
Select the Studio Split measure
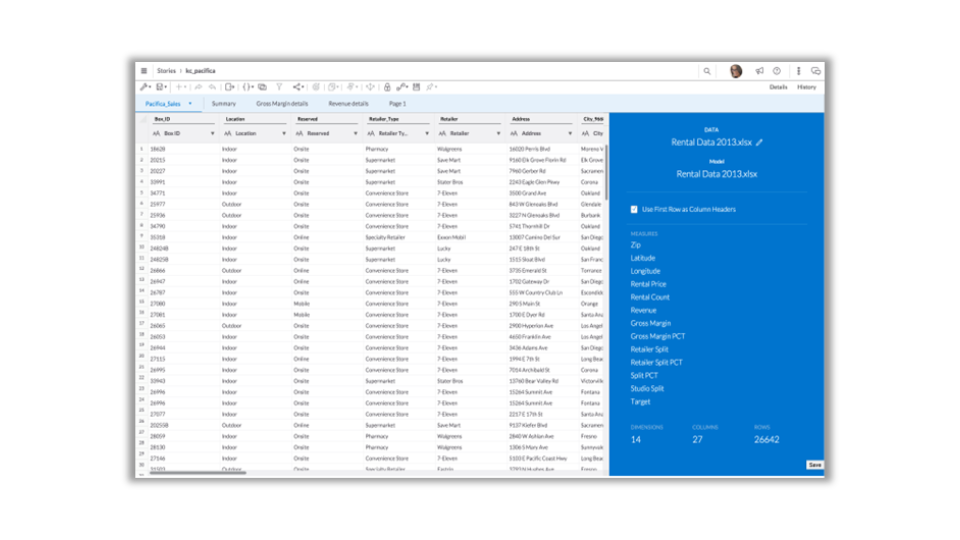coord(647,388)
